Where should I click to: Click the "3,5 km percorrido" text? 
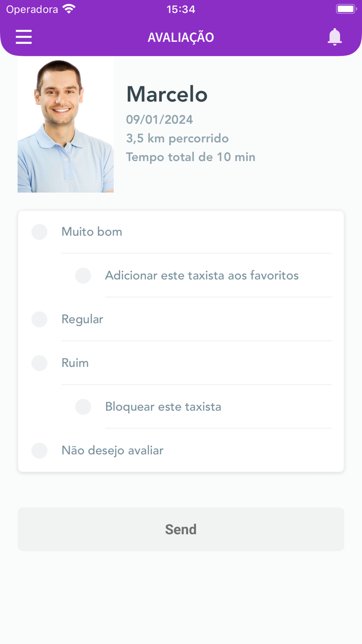click(177, 138)
